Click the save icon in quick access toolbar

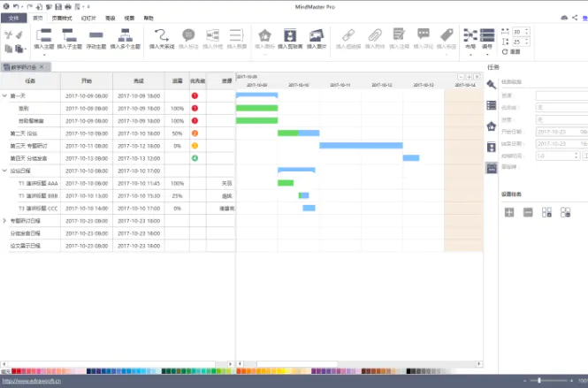pos(58,6)
